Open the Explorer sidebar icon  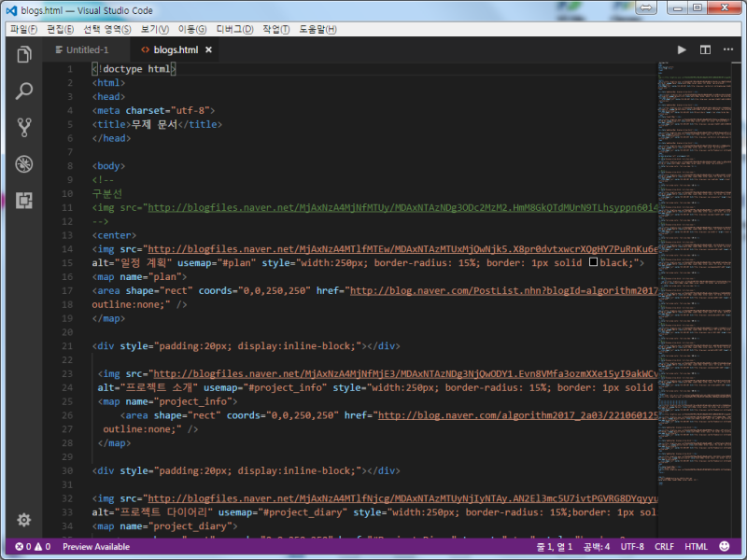[23, 54]
